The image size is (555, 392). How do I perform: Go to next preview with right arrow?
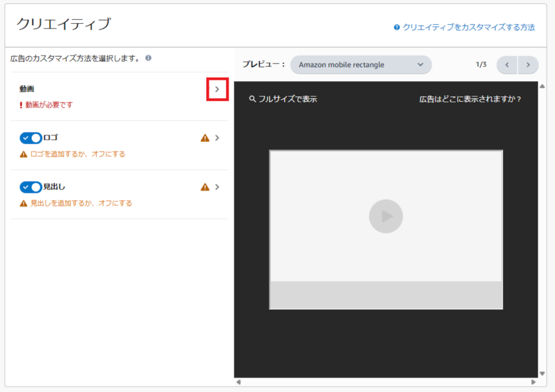pyautogui.click(x=528, y=65)
